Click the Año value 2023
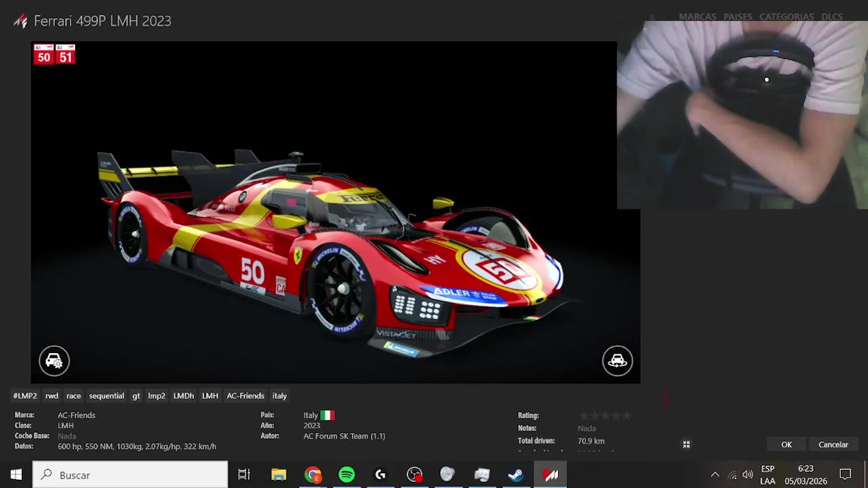868x488 pixels. point(311,426)
